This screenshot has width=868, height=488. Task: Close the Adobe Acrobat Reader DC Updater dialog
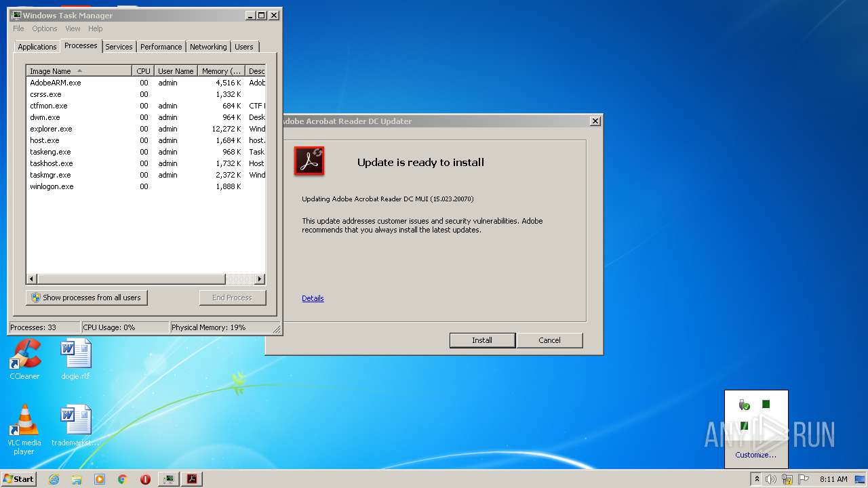click(595, 121)
